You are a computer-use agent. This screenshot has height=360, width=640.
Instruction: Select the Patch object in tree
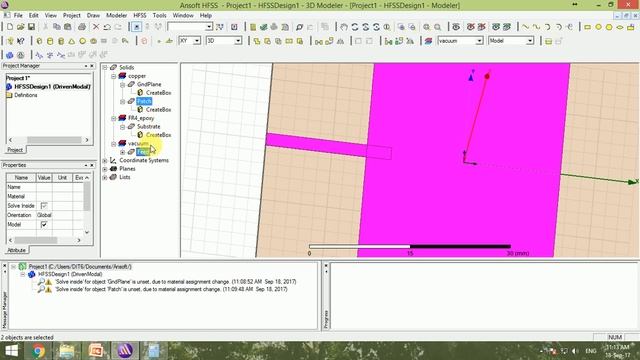pos(144,101)
